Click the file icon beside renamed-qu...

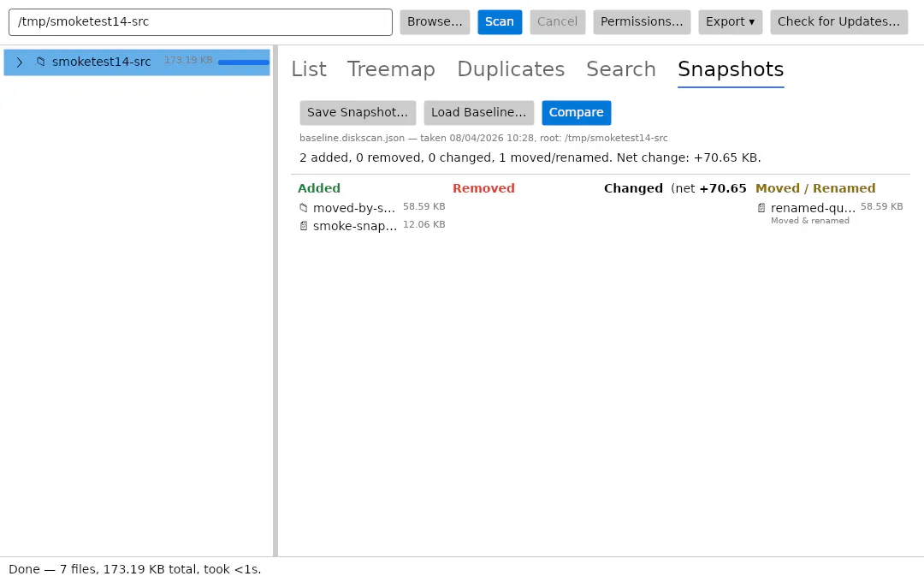[x=761, y=208]
